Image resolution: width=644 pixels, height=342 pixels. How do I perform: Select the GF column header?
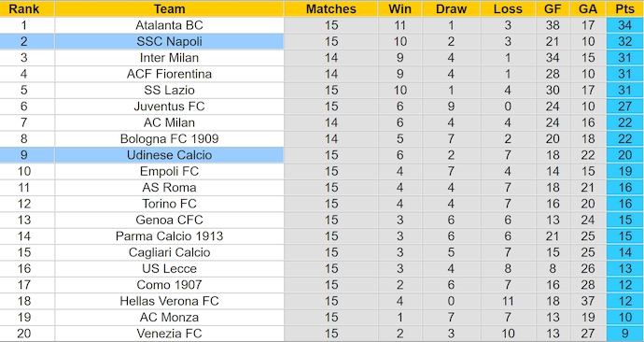(553, 8)
